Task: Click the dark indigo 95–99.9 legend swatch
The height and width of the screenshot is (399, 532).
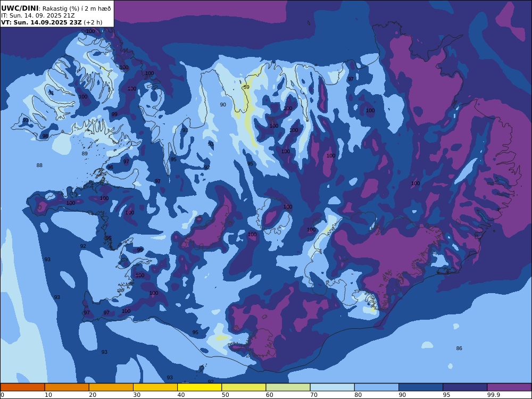Action: (465, 387)
